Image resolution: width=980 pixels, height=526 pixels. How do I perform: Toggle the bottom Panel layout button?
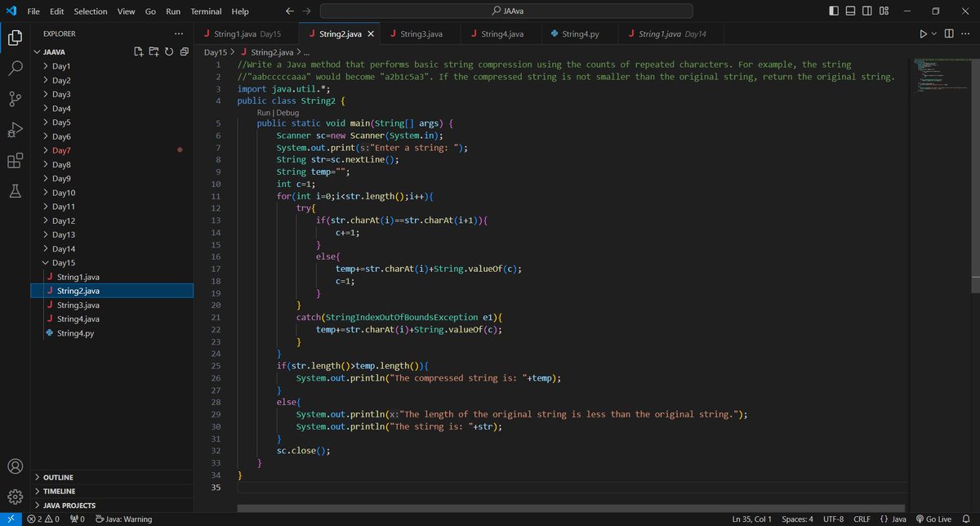point(850,11)
